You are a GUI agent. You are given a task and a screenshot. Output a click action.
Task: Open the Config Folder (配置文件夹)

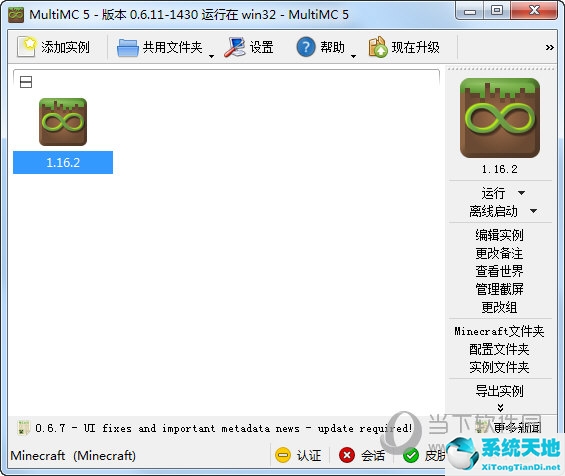499,349
